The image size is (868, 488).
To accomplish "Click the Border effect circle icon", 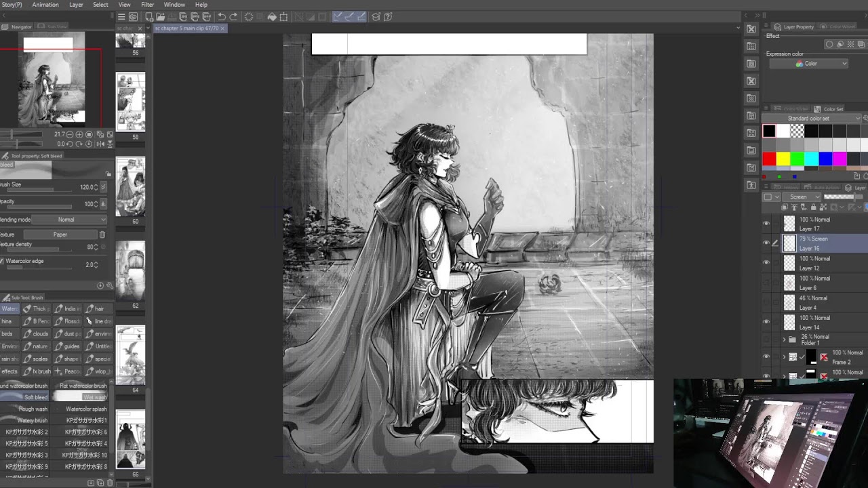I will [829, 44].
